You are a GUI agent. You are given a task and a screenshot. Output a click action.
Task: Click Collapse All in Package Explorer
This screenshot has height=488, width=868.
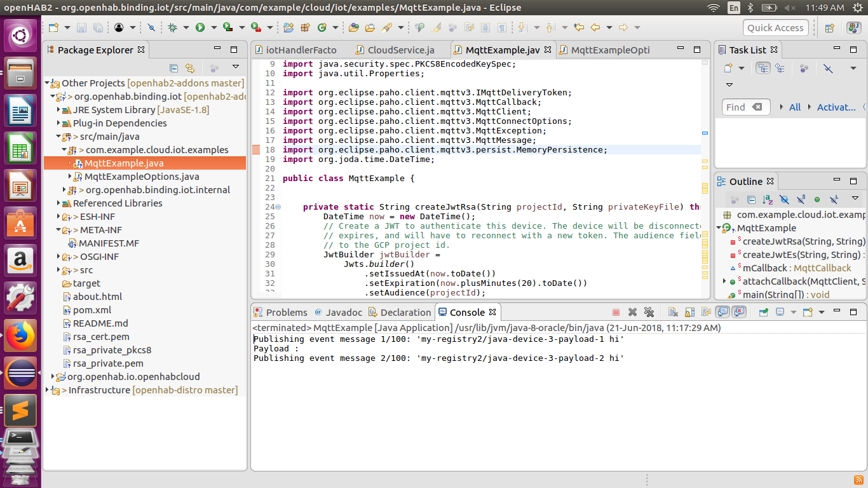click(173, 68)
